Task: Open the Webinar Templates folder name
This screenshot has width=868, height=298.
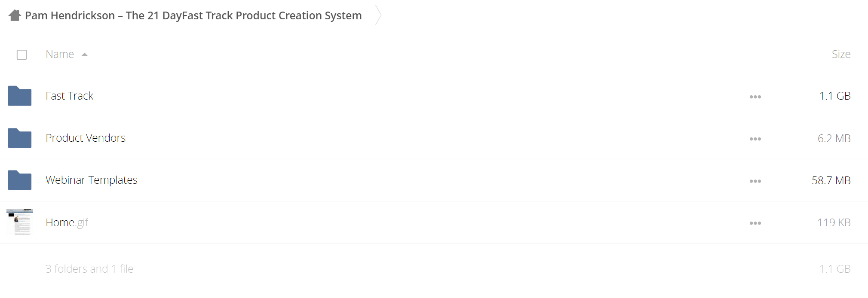Action: point(92,180)
